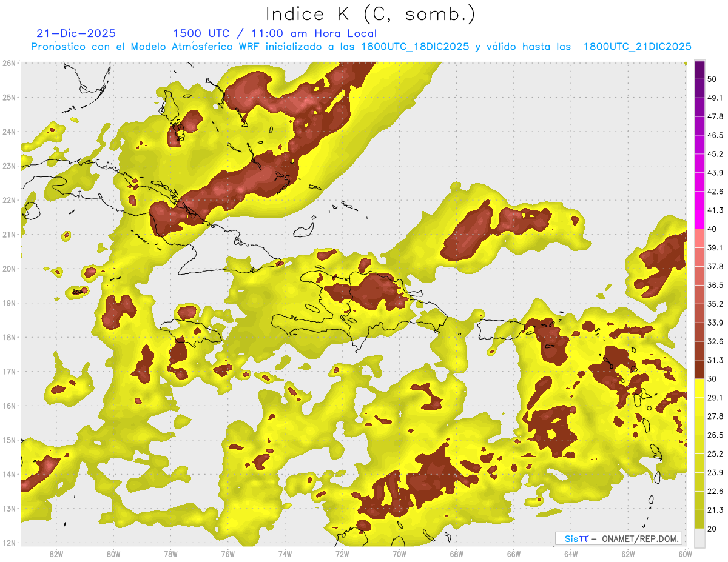Click the gray swatch below the 20 mark
The width and height of the screenshot is (728, 562).
(x=700, y=537)
